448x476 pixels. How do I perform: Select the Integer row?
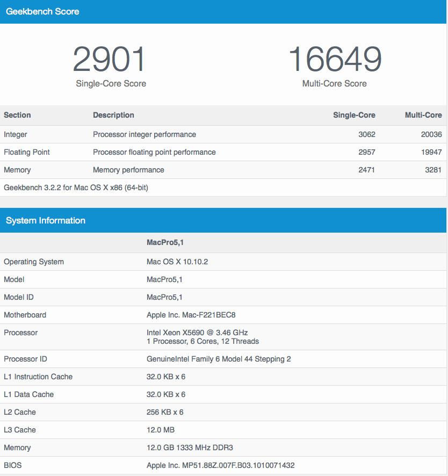[223, 134]
